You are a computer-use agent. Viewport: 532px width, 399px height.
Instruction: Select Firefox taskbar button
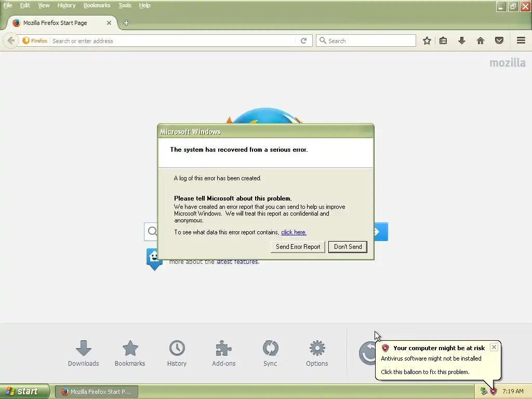pyautogui.click(x=97, y=392)
